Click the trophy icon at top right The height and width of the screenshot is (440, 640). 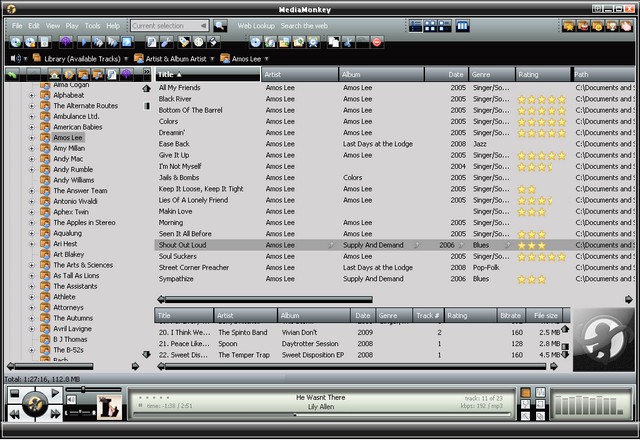(611, 26)
